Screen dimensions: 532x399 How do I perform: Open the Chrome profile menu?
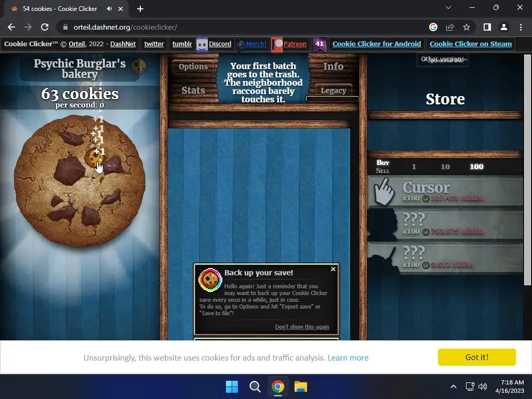click(504, 27)
